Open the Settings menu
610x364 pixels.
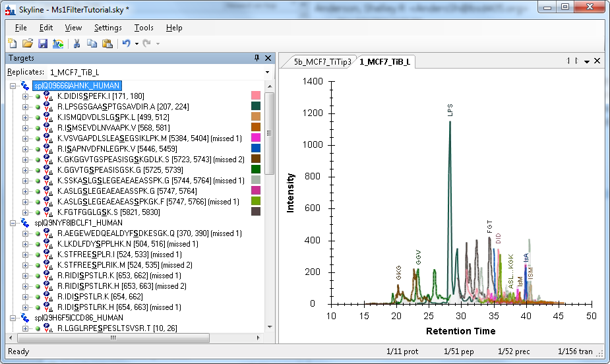point(107,28)
